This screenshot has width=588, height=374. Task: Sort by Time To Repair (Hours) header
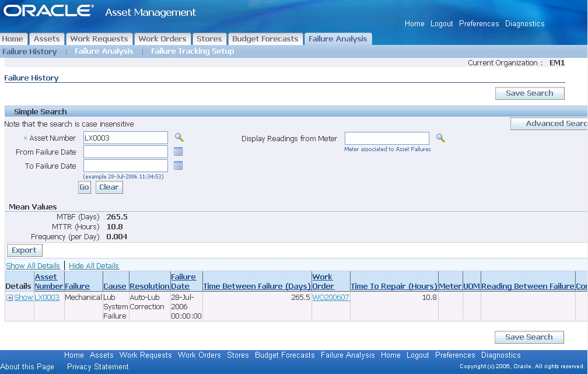tap(394, 286)
